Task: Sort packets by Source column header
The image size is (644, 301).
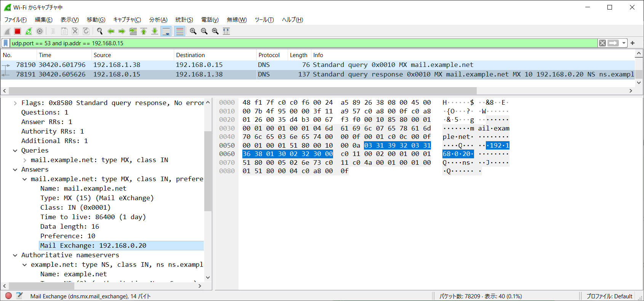Action: pos(132,55)
